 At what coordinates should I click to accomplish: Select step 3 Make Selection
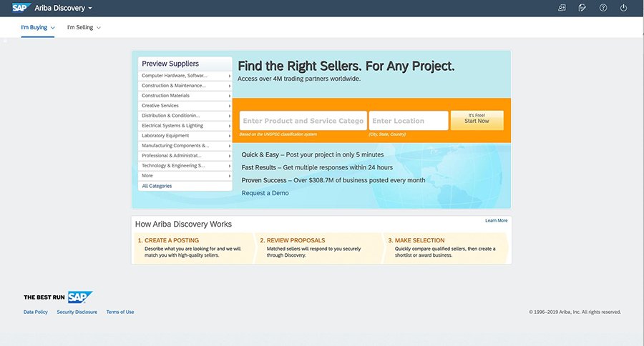pos(446,248)
